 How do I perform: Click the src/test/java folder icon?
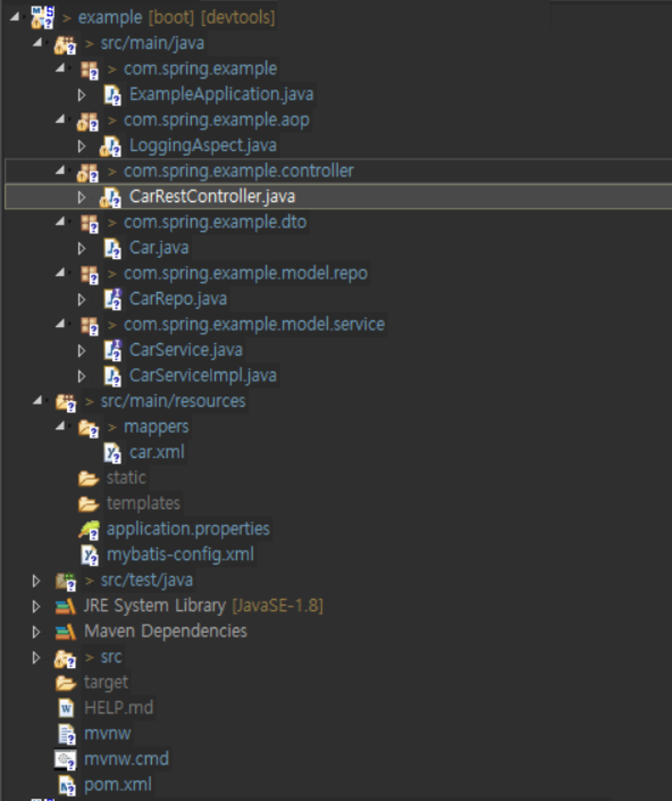point(65,581)
